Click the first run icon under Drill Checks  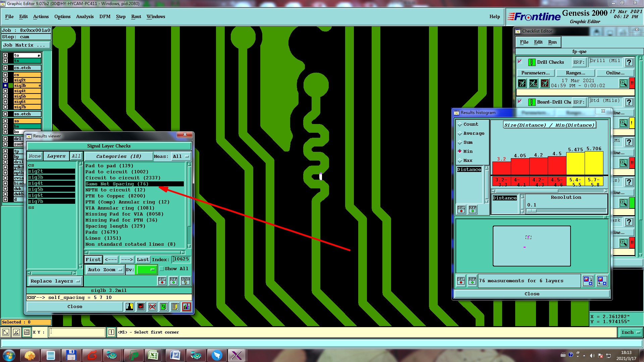(522, 83)
